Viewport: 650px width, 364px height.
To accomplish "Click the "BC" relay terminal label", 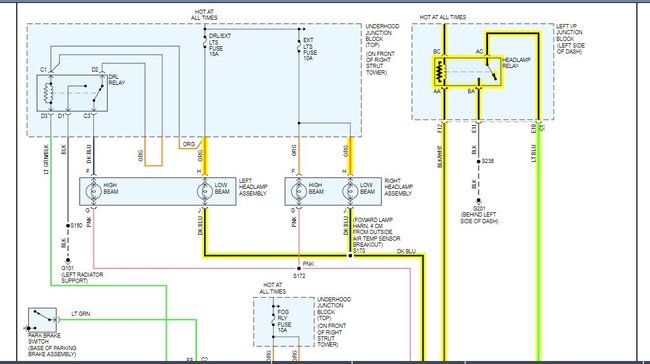I will [x=437, y=51].
